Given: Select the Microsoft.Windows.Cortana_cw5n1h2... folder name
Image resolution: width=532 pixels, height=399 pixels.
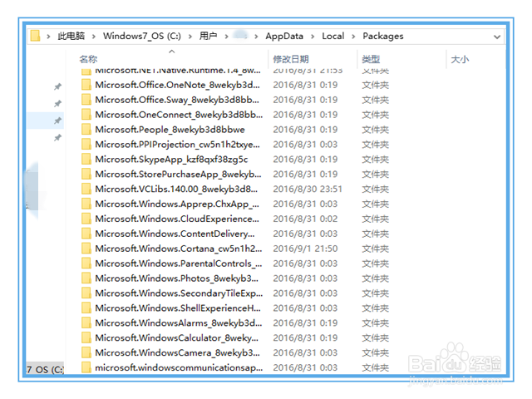Looking at the screenshot, I should 179,249.
